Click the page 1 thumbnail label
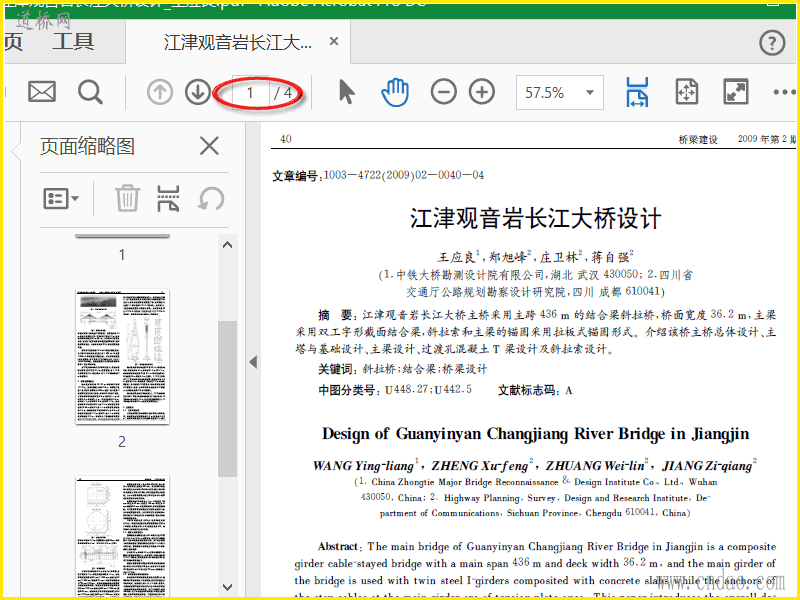800x600 pixels. (122, 255)
